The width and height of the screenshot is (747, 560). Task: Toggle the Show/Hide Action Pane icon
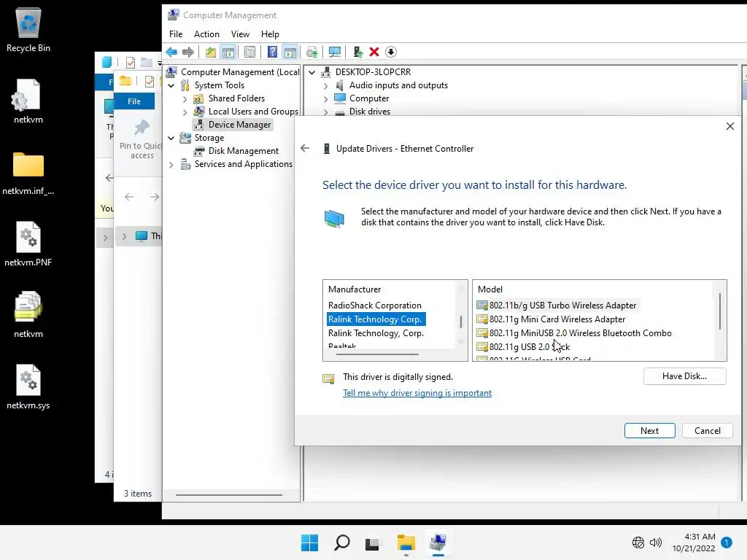(x=290, y=52)
